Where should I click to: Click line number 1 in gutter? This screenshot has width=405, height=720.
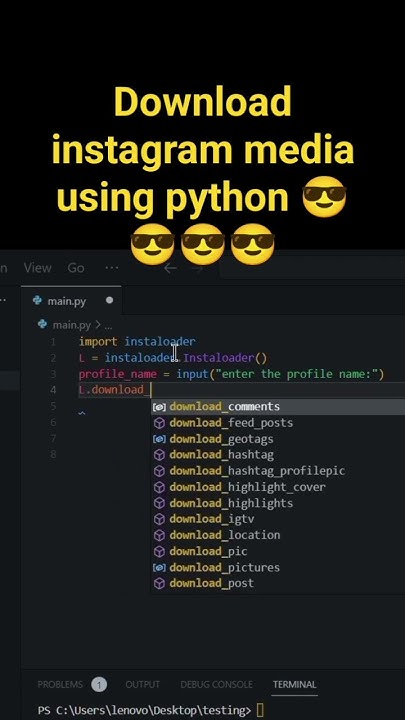(53, 342)
